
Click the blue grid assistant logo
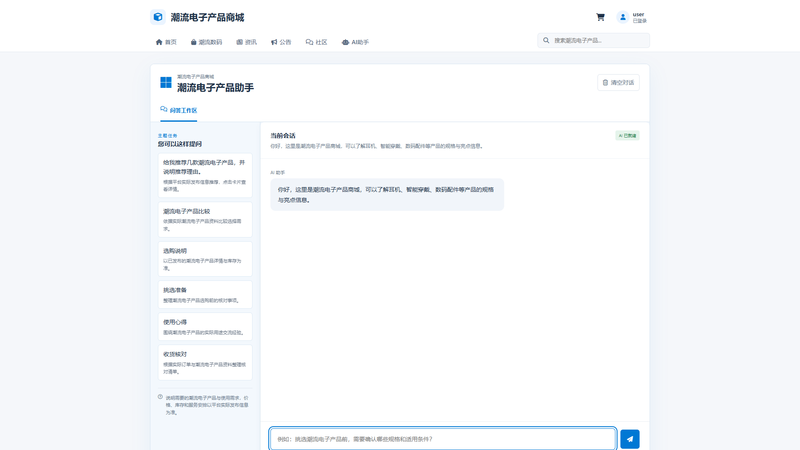[x=166, y=82]
